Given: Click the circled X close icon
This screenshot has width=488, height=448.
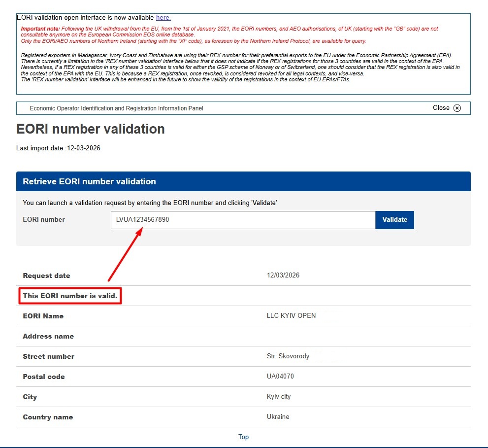Looking at the screenshot, I should (x=457, y=108).
